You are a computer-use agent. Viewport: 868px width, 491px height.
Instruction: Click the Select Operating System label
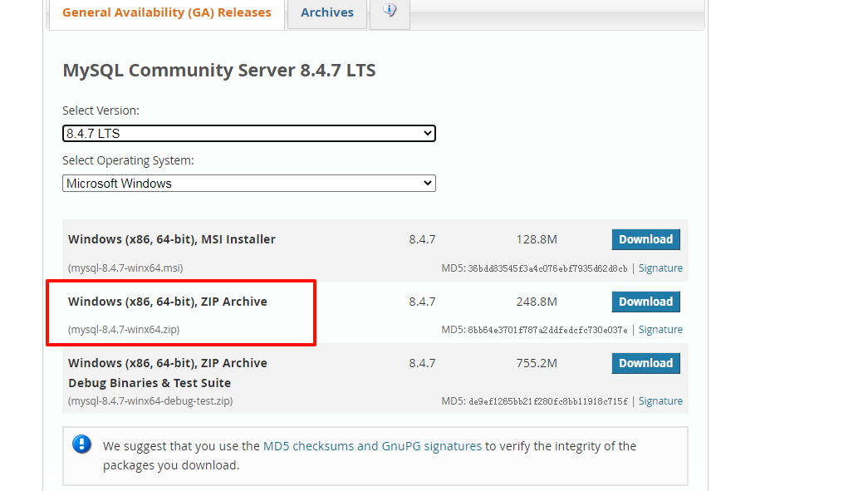pos(128,160)
